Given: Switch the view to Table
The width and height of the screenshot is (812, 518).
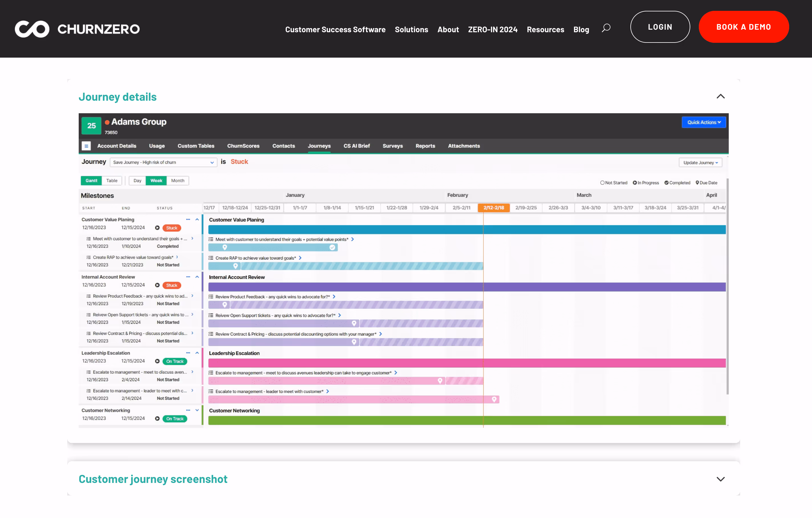Looking at the screenshot, I should (x=111, y=181).
